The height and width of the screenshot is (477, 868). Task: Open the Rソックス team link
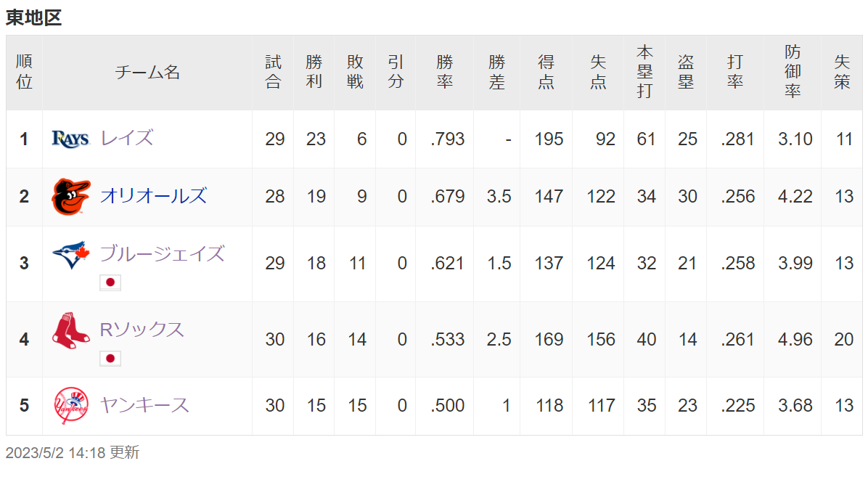point(142,330)
